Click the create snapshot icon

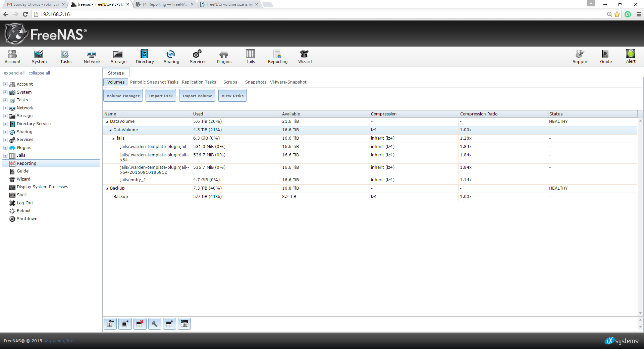(x=125, y=324)
